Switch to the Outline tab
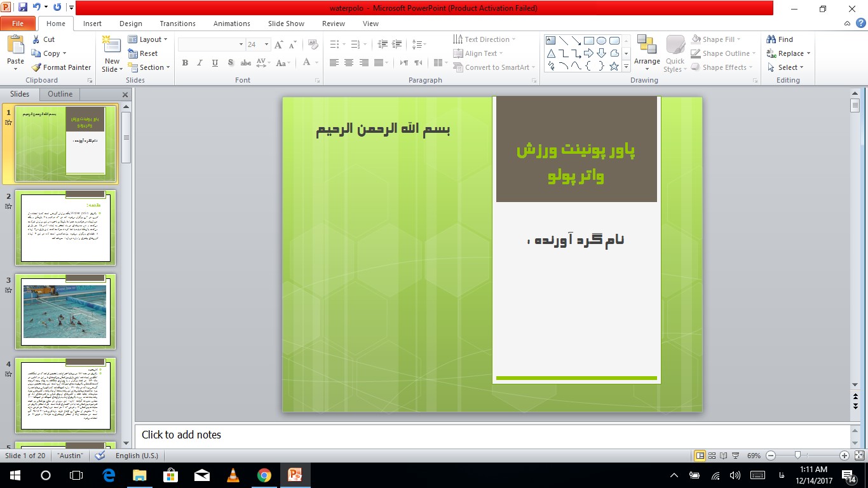 (60, 94)
